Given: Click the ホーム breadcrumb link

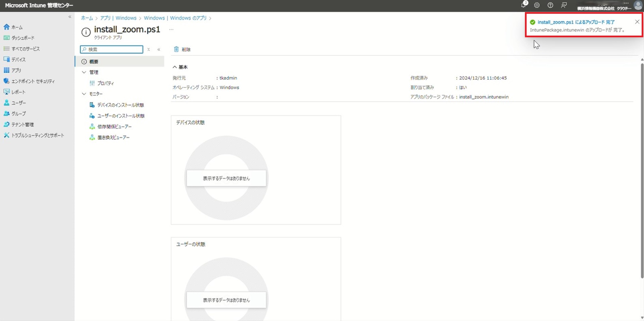Looking at the screenshot, I should (87, 18).
